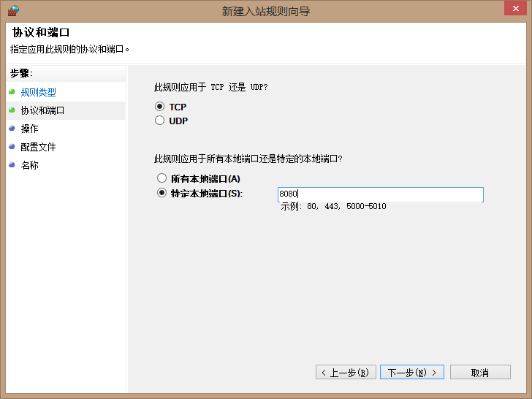Click the 步骤: label in sidebar
Image resolution: width=532 pixels, height=399 pixels.
[21, 73]
